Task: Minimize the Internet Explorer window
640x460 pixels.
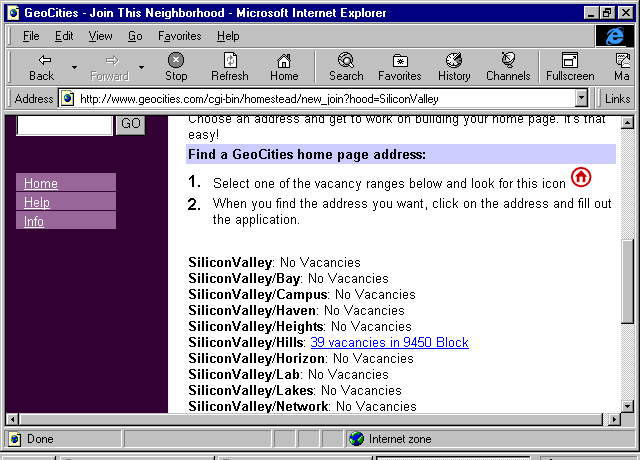Action: 590,13
